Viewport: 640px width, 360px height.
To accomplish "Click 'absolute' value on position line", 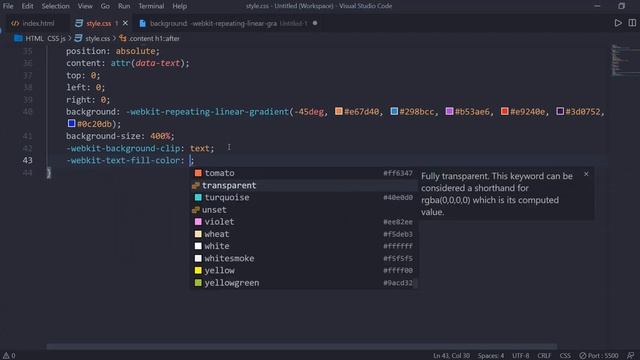I will click(x=136, y=51).
